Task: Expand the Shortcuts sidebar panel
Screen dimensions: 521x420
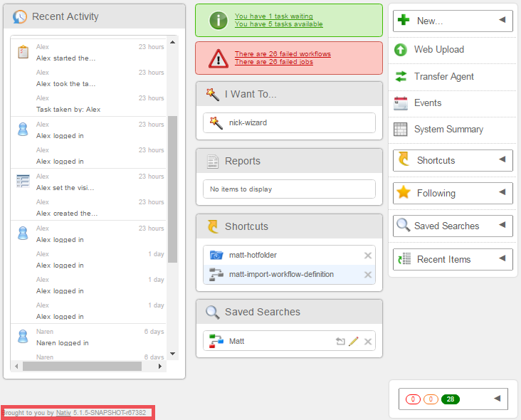Action: (502, 159)
